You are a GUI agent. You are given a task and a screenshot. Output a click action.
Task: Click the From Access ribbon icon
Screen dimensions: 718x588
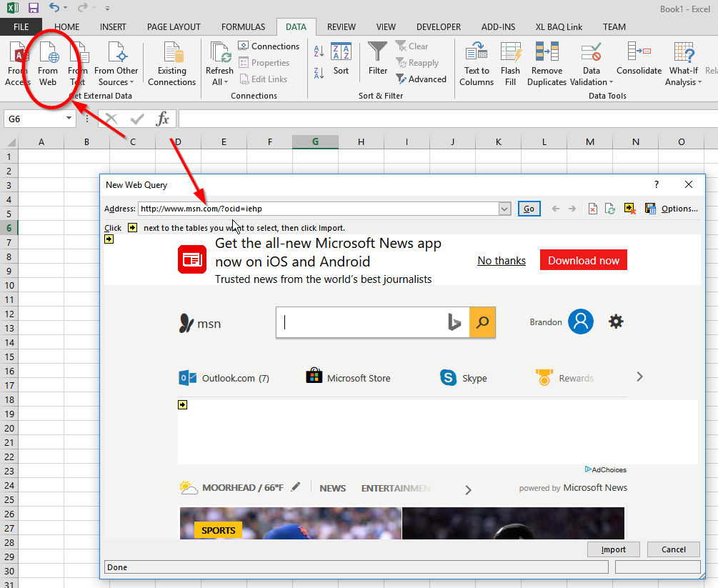(17, 64)
